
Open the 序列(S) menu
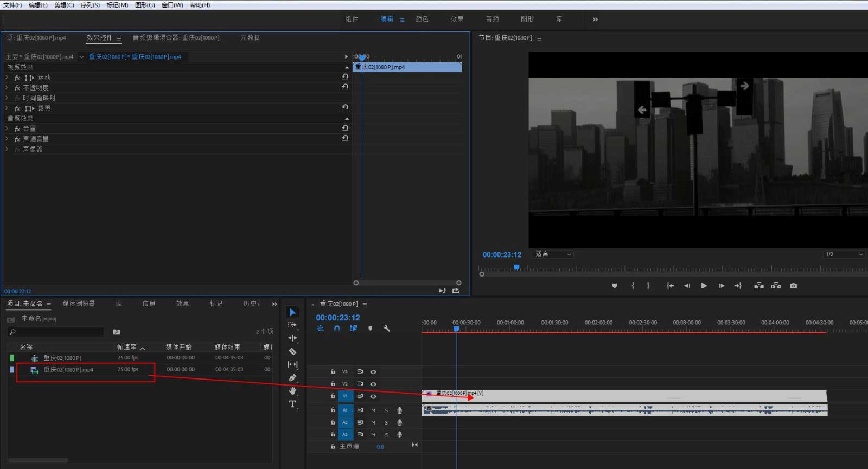[x=90, y=5]
